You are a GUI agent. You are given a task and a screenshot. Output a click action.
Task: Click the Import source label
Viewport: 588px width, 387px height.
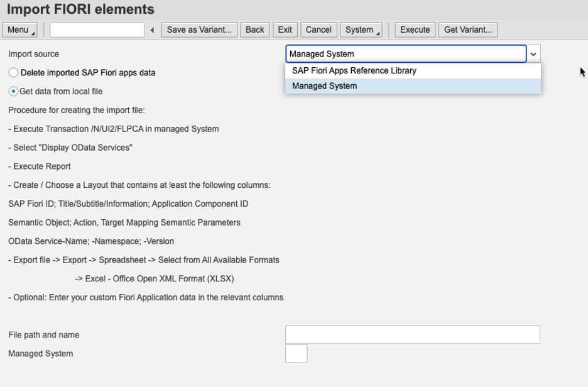34,54
